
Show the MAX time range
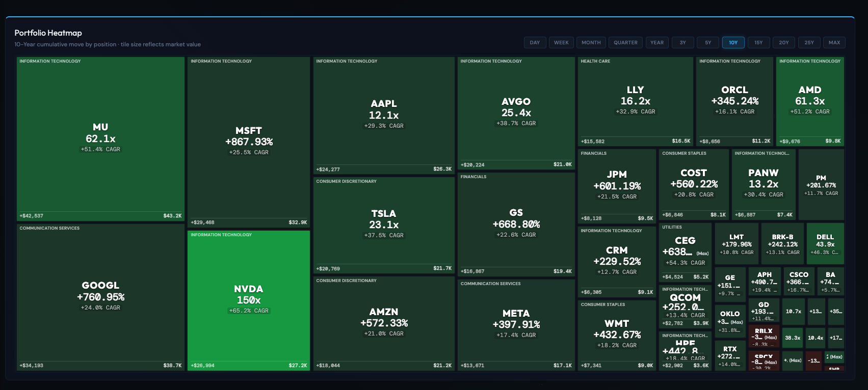pos(834,43)
